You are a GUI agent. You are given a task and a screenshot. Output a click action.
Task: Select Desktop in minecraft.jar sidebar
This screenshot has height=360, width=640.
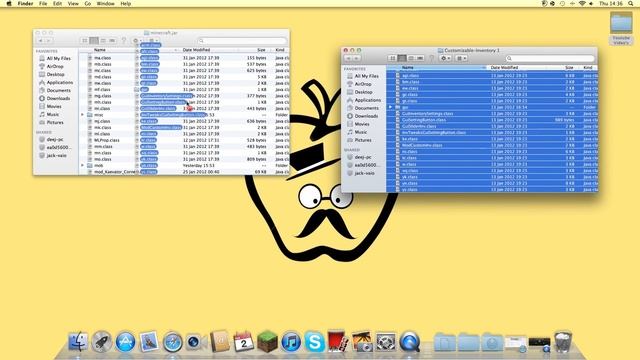pos(55,74)
